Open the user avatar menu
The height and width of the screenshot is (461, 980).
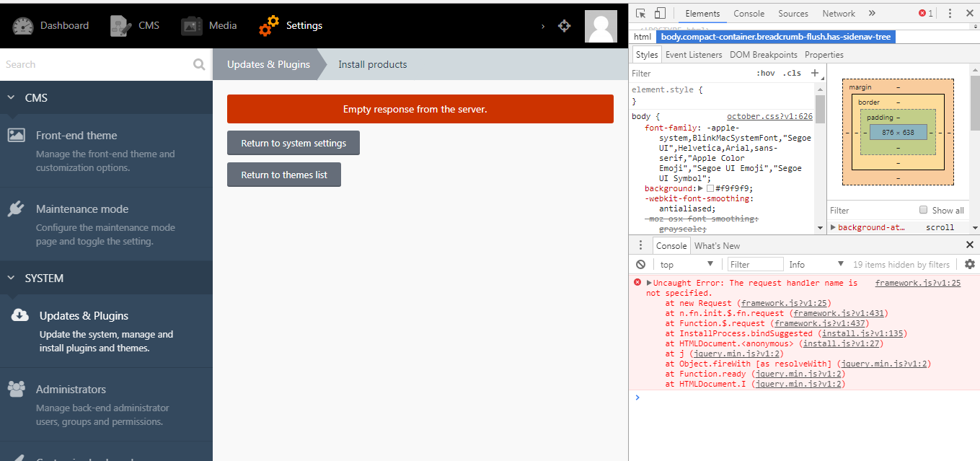(x=601, y=27)
